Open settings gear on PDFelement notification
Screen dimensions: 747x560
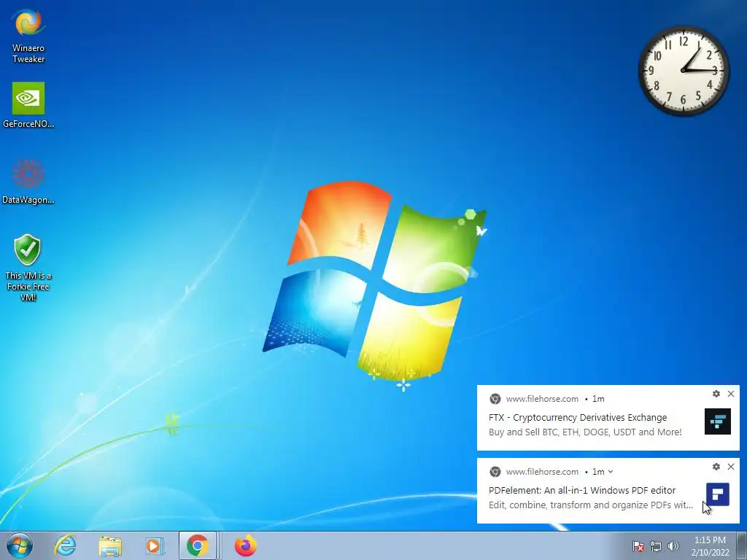pyautogui.click(x=716, y=467)
